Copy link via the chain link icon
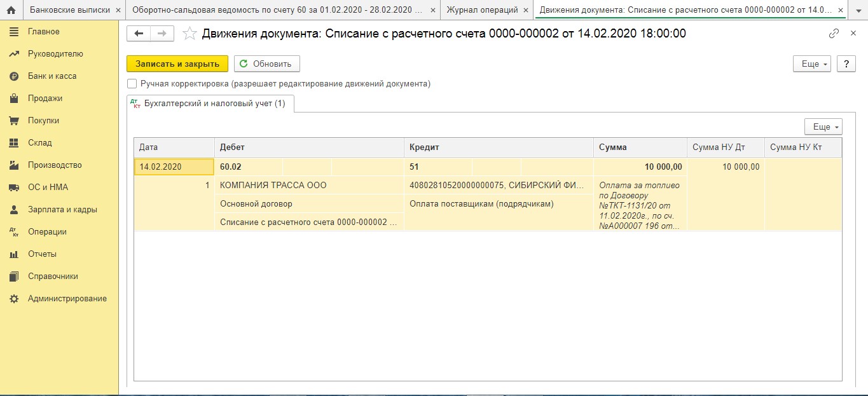868x396 pixels. (x=834, y=34)
